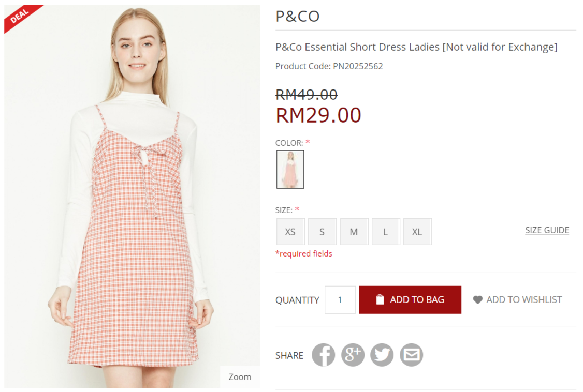The height and width of the screenshot is (392, 583).
Task: Share product via email icon
Action: pos(412,355)
